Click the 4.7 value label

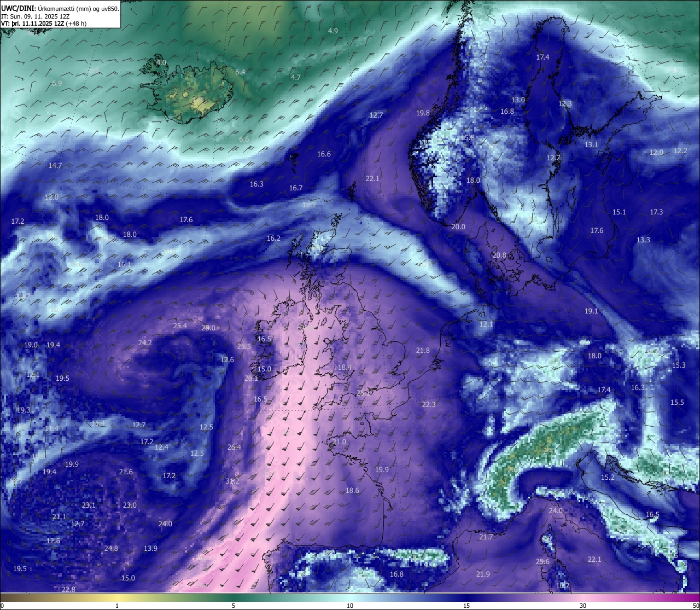[296, 78]
